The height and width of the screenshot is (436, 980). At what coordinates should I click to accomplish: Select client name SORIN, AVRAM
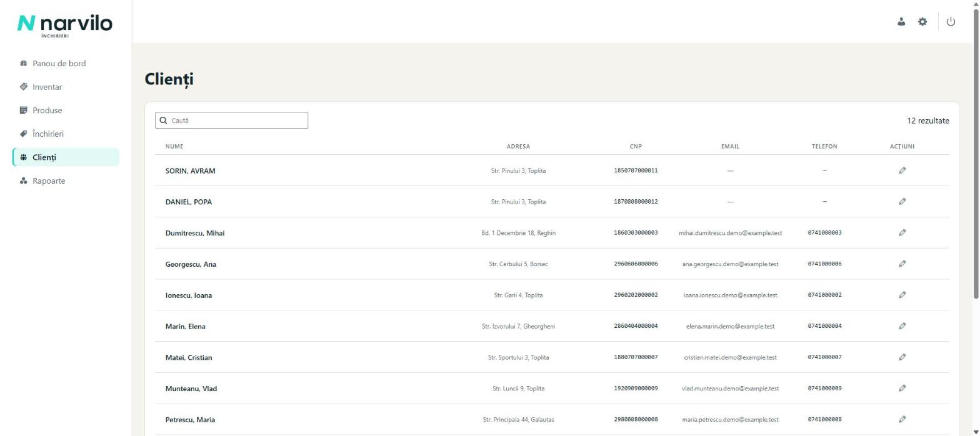[x=191, y=171]
